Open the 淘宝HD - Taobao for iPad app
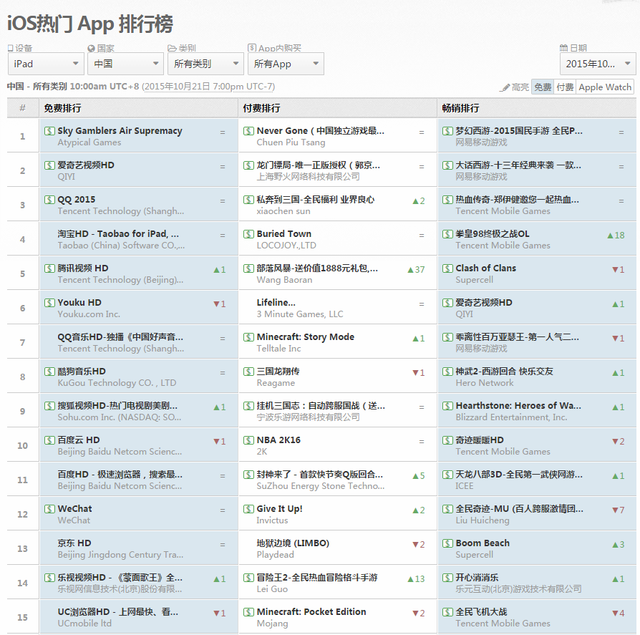640x635 pixels. click(118, 234)
